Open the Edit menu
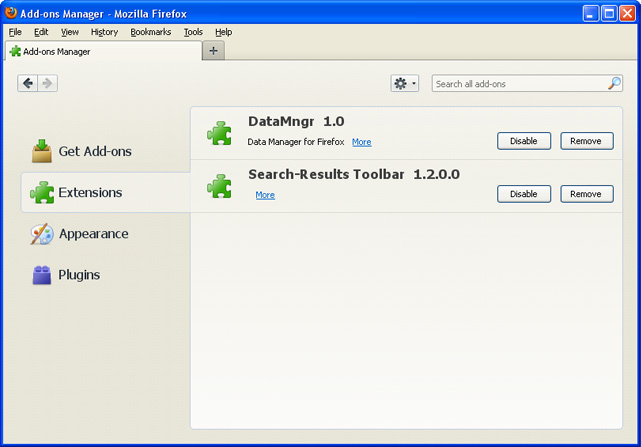641x447 pixels. [41, 32]
